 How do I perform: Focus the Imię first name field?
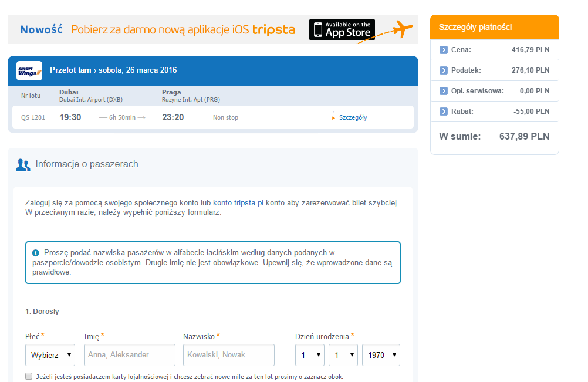point(129,355)
